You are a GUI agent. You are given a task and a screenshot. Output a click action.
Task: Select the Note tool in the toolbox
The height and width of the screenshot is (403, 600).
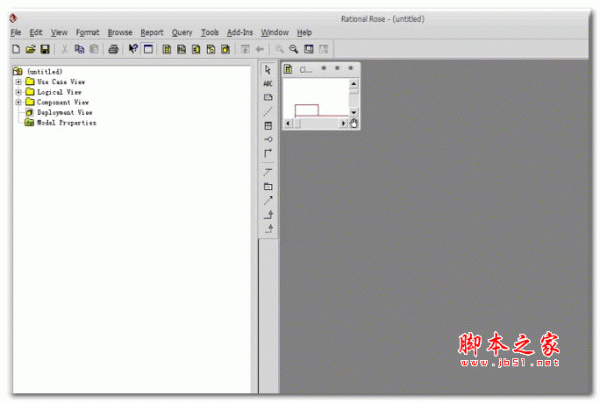268,97
